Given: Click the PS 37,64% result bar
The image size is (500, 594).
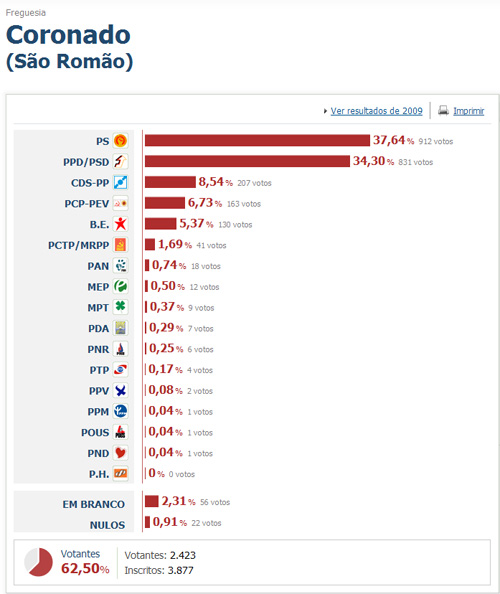Looking at the screenshot, I should (257, 140).
